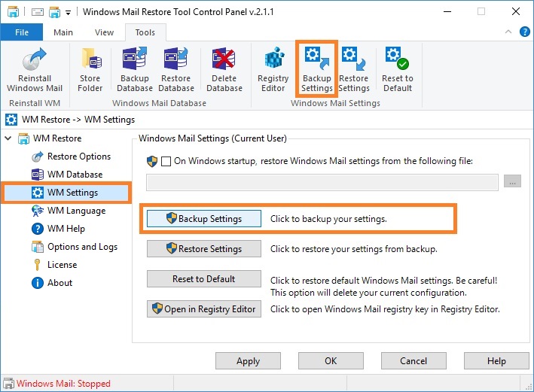The image size is (534, 392).
Task: Click the Restore Settings button in panel
Action: (x=204, y=249)
